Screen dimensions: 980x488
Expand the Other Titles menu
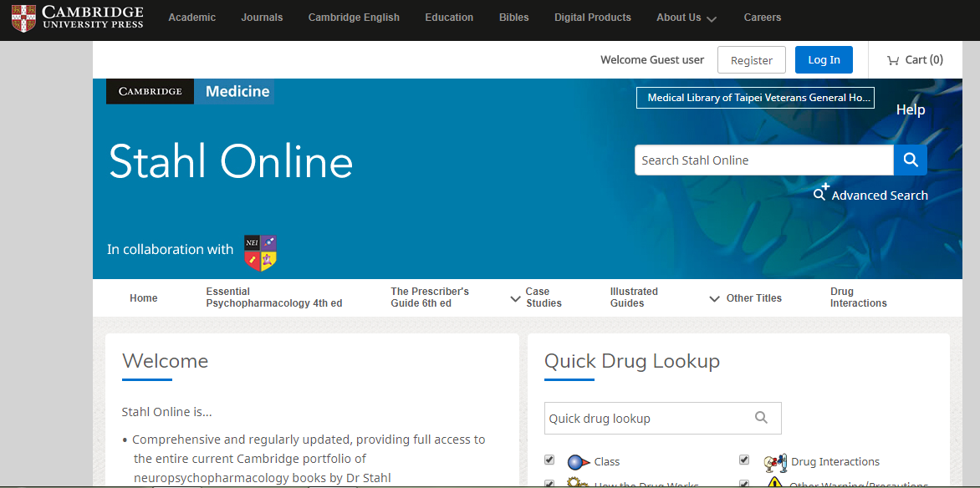pyautogui.click(x=746, y=298)
